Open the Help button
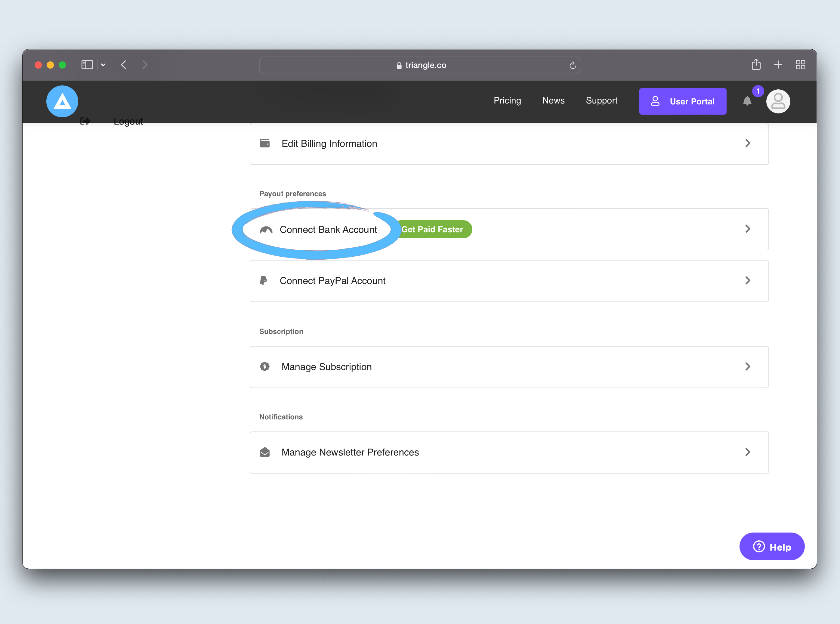 pyautogui.click(x=771, y=547)
